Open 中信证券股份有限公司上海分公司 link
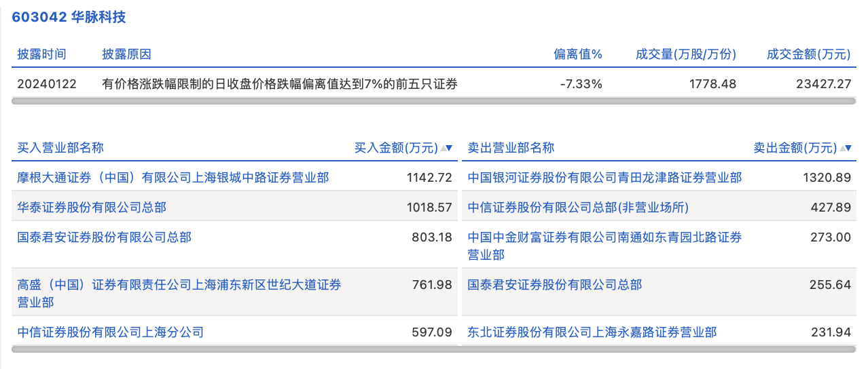The image size is (868, 369). coord(111,332)
